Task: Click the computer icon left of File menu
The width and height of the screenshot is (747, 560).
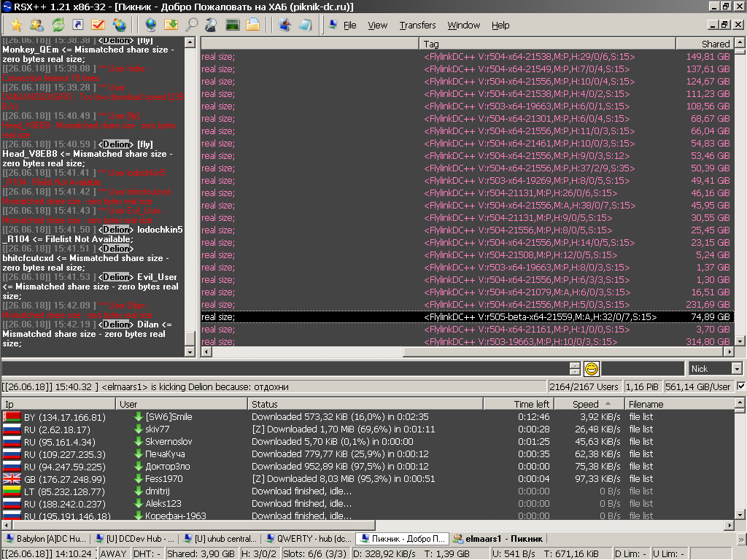Action: (333, 25)
